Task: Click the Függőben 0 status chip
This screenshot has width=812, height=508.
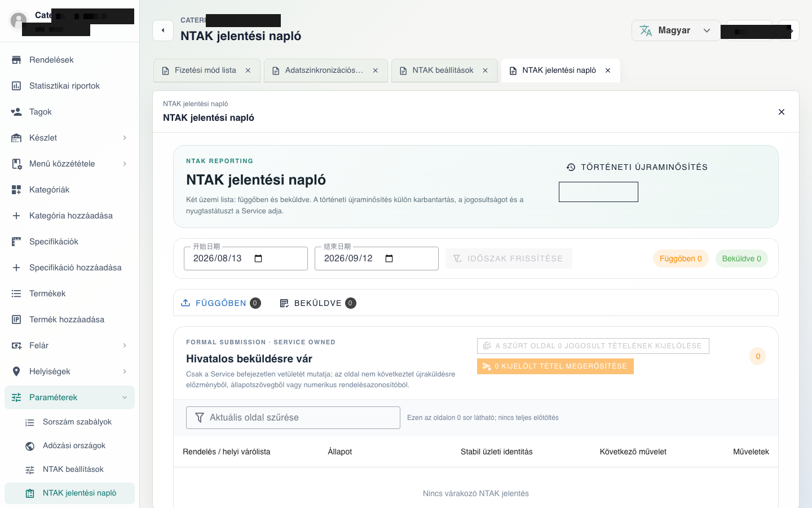Action: 681,259
